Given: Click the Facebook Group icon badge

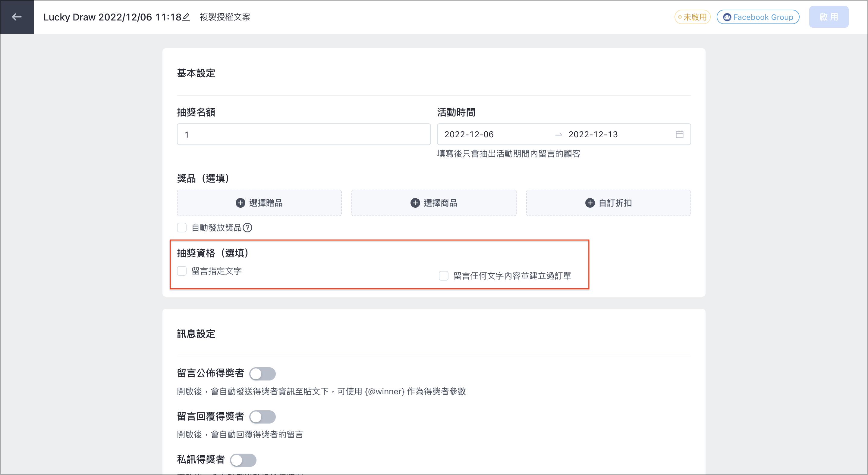Looking at the screenshot, I should 758,17.
